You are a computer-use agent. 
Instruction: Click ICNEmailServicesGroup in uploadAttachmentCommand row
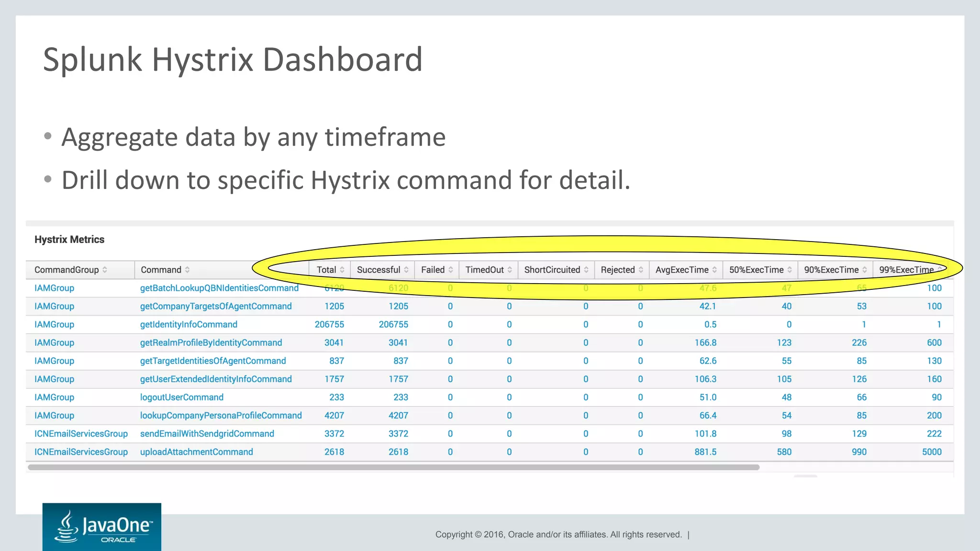[81, 452]
